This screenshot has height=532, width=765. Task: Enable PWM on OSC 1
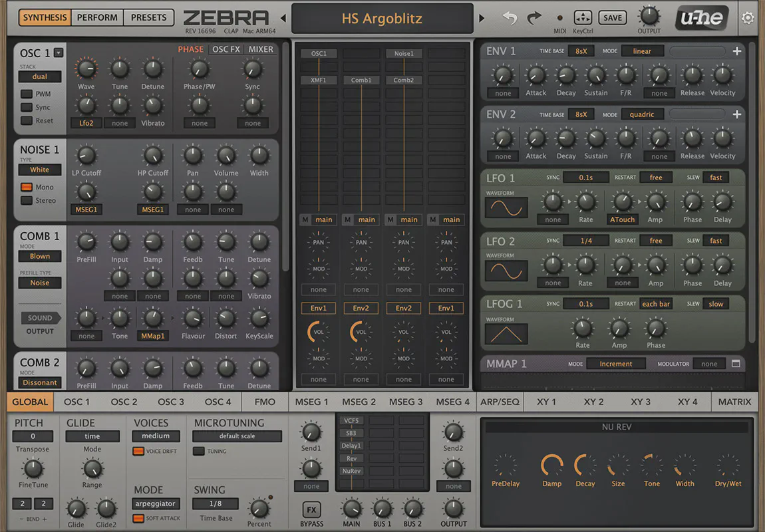point(27,94)
